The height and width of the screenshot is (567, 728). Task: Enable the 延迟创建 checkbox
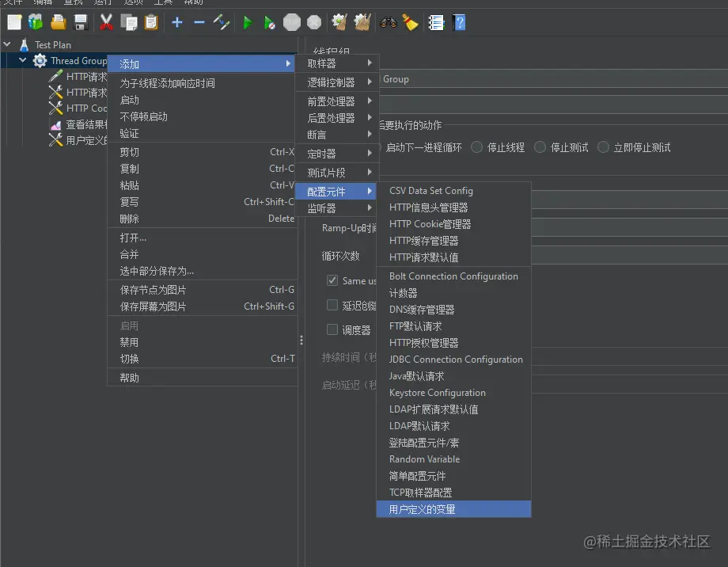[332, 305]
